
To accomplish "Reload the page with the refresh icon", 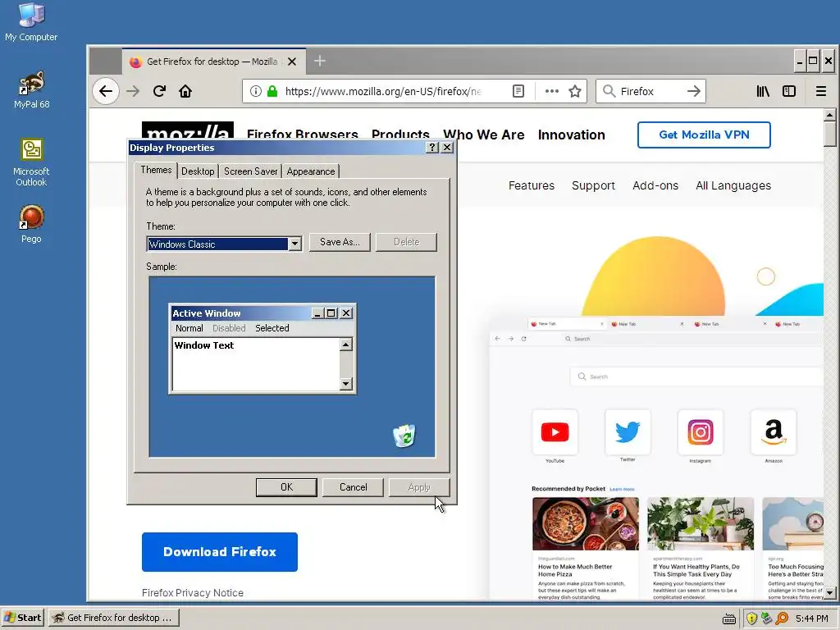I will pyautogui.click(x=159, y=91).
